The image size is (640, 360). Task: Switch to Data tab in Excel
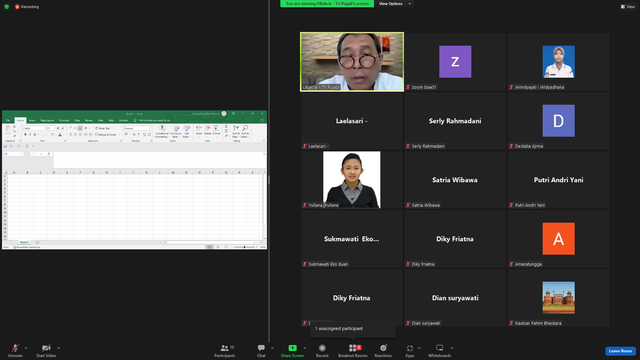[77, 120]
